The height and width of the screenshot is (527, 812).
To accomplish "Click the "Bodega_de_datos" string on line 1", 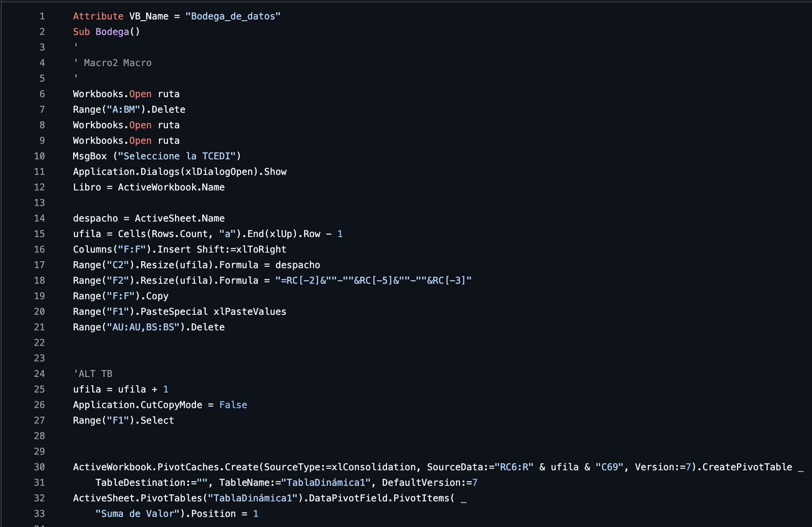I will (233, 16).
